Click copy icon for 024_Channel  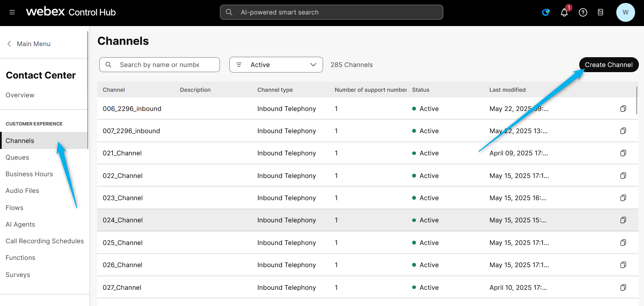tap(623, 220)
